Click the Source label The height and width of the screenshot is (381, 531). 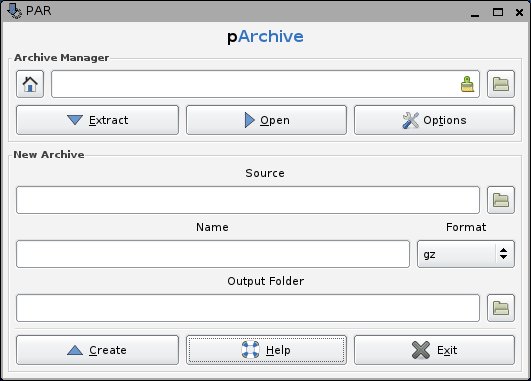pyautogui.click(x=265, y=173)
